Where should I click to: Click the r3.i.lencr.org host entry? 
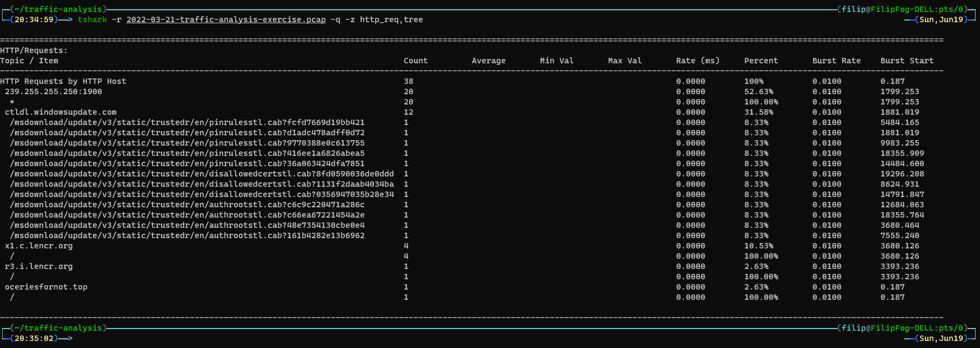point(38,266)
